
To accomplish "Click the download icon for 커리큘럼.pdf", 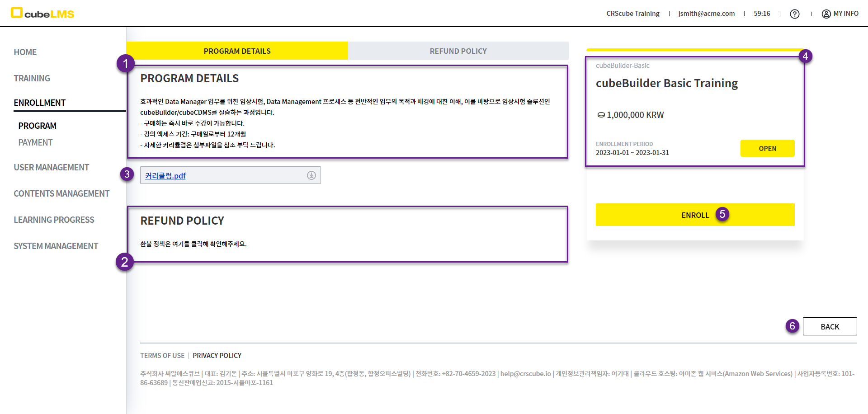I will 311,175.
